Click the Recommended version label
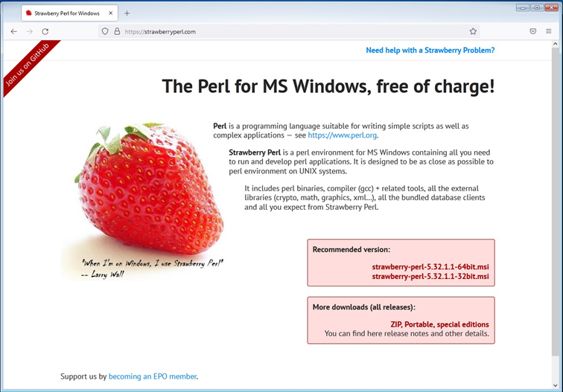 [352, 250]
